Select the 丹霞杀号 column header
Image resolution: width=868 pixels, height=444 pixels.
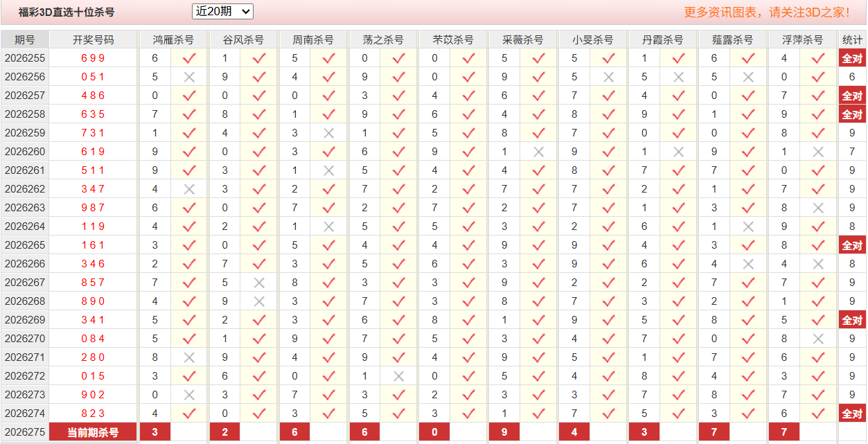663,39
